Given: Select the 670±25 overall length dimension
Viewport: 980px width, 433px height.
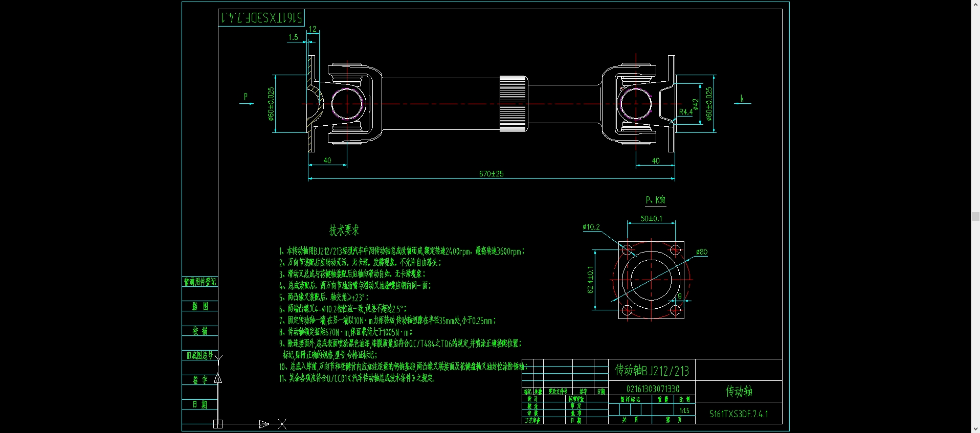Looking at the screenshot, I should (x=491, y=174).
